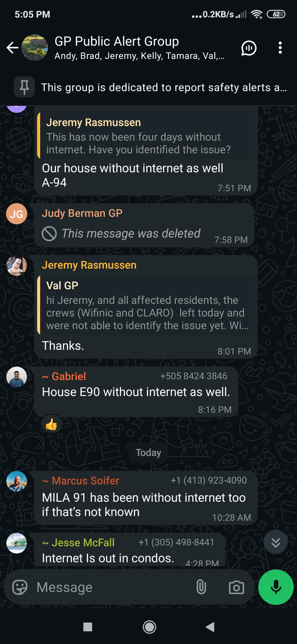Tap the green microphone voice message button
Screen dimensions: 297x644
pyautogui.click(x=276, y=587)
